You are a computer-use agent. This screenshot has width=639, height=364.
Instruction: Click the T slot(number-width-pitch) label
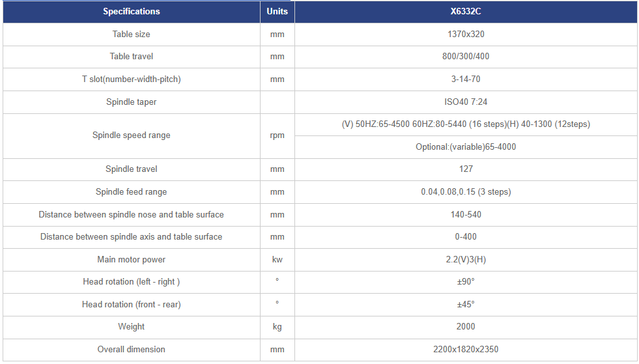tap(131, 79)
